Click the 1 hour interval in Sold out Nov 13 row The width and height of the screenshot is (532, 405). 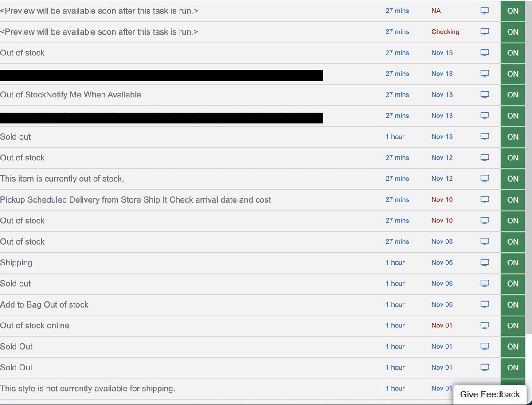click(395, 136)
